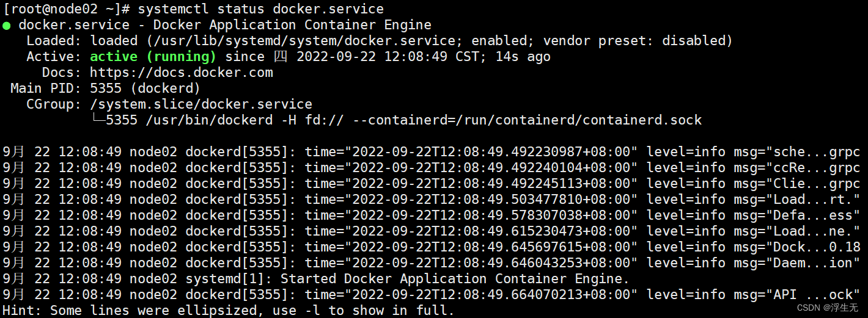
Task: Click 'vendor preset: disabled)' text
Action: [638, 41]
